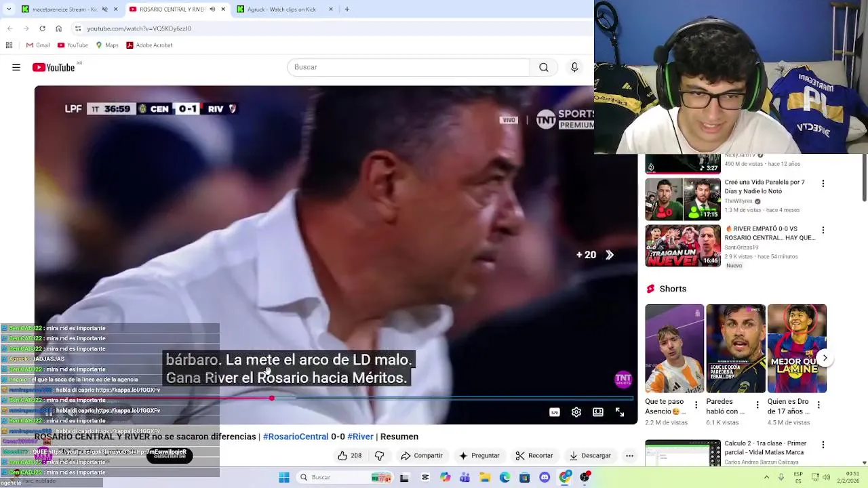Viewport: 868px width, 488px height.
Task: Click the address bar URL
Action: [x=139, y=28]
